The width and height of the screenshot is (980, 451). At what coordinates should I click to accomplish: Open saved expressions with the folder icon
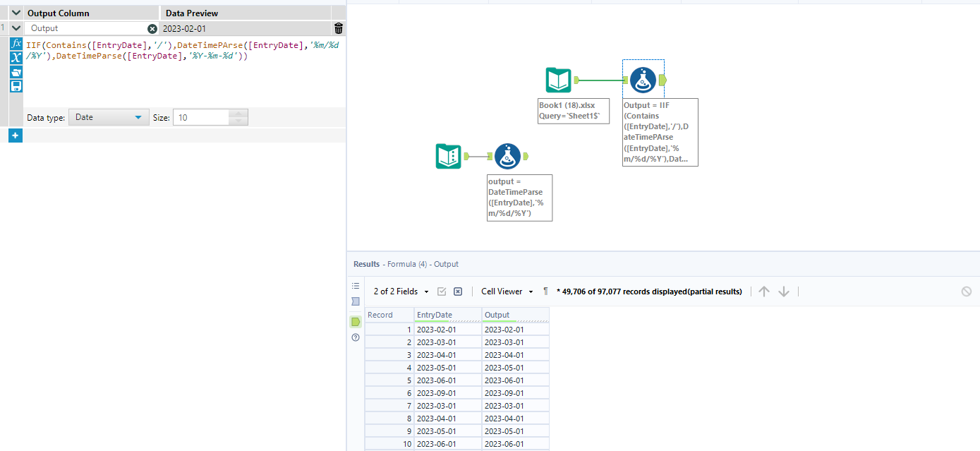16,72
